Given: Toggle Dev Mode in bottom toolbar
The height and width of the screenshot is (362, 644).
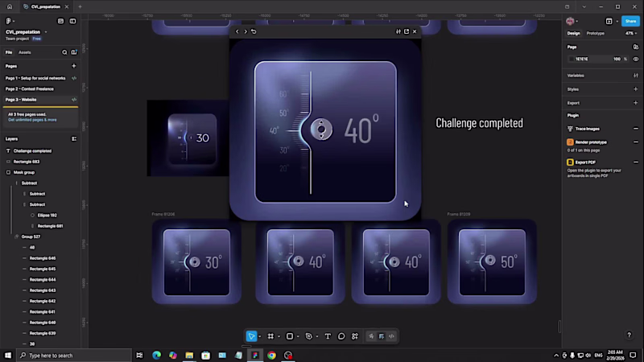Looking at the screenshot, I should click(391, 336).
